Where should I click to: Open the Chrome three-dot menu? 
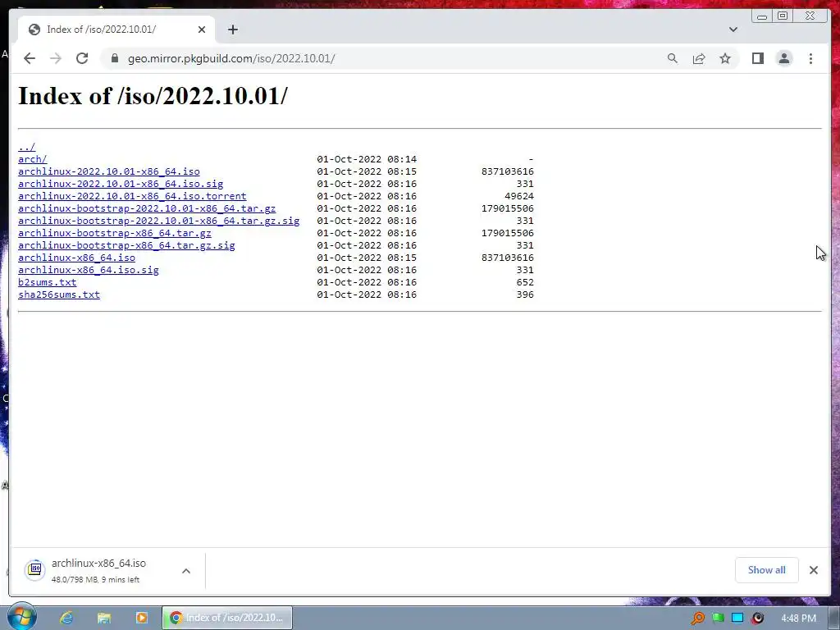(x=810, y=58)
